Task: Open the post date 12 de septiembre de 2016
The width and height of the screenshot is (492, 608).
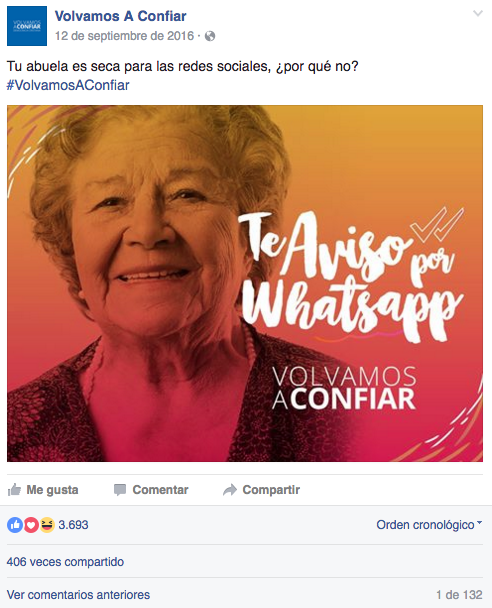Action: (x=124, y=36)
